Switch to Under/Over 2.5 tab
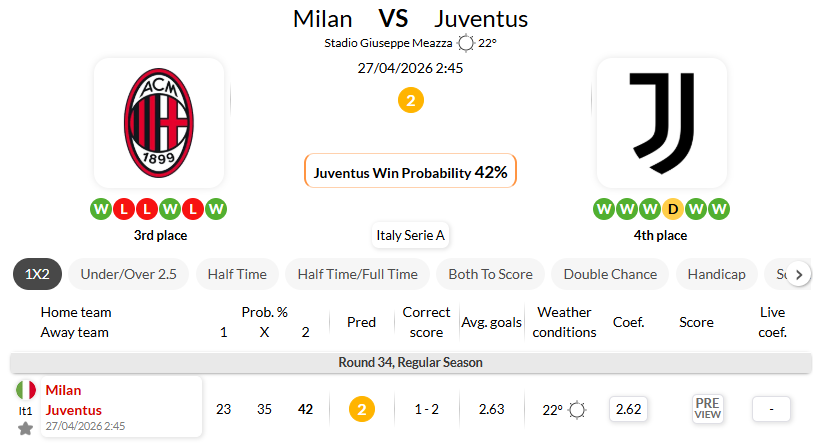The image size is (813, 444). [x=128, y=274]
